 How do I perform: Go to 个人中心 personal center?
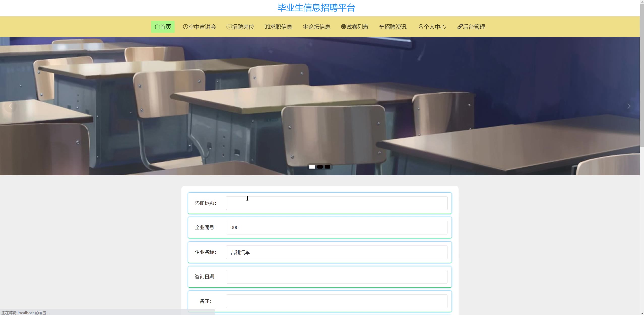point(432,27)
